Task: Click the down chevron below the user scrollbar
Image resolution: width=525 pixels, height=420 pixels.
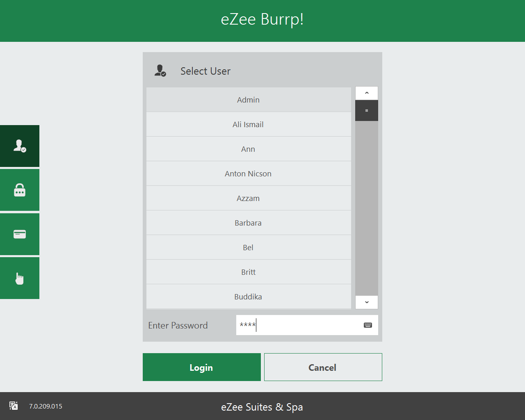Action: [366, 302]
